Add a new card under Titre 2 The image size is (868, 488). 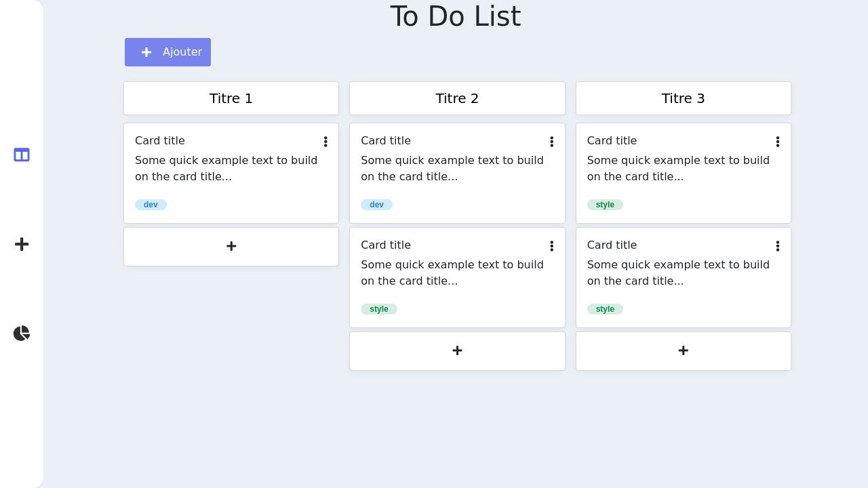pos(457,350)
